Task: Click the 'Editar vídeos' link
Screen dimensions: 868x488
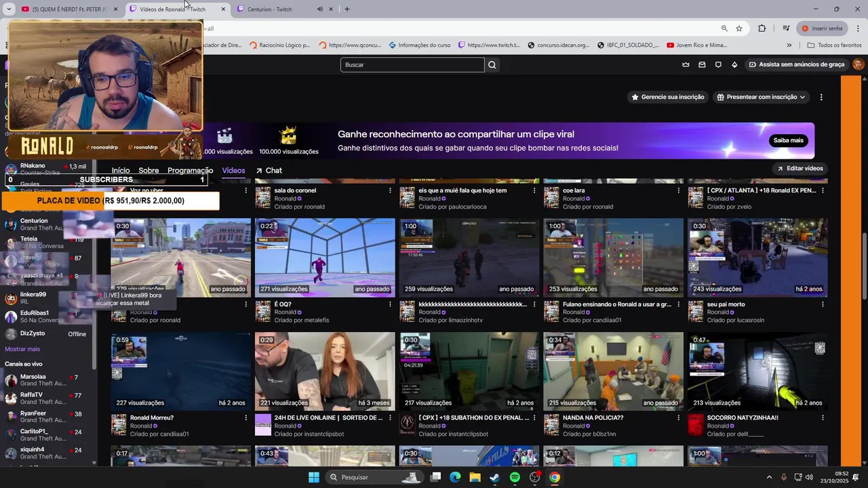Action: click(800, 168)
